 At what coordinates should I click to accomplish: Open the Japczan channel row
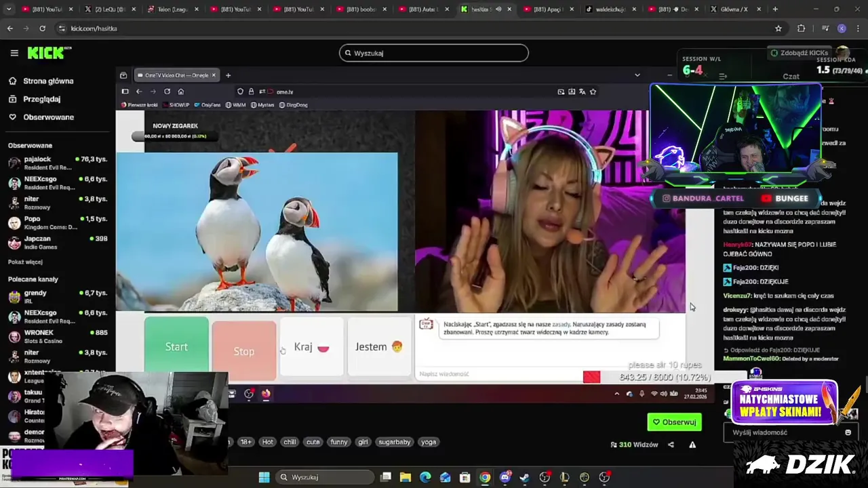58,243
